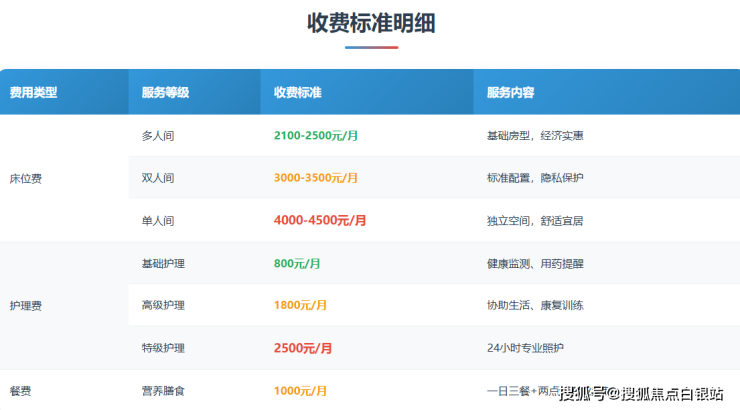Select the 床位费 category cell
The image size is (740, 410).
coord(25,178)
